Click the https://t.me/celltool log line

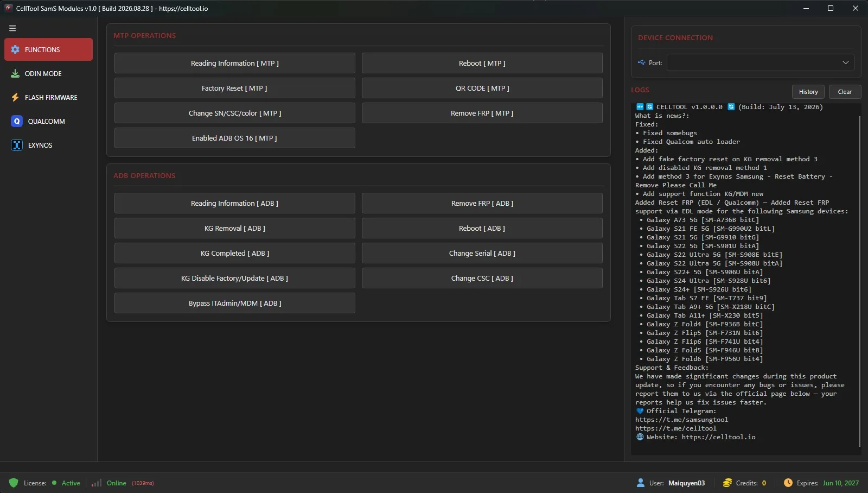676,428
